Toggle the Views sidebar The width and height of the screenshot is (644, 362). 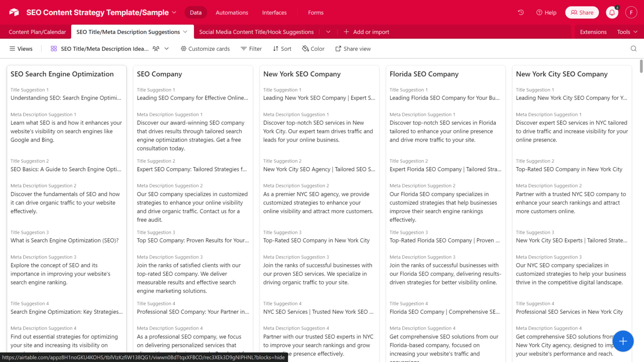pos(21,48)
